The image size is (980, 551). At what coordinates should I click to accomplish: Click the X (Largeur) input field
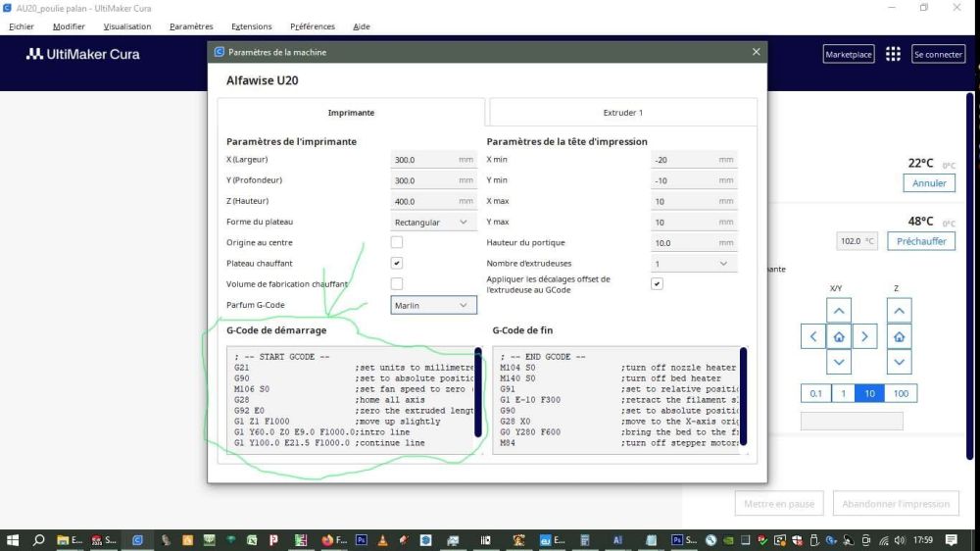point(433,160)
